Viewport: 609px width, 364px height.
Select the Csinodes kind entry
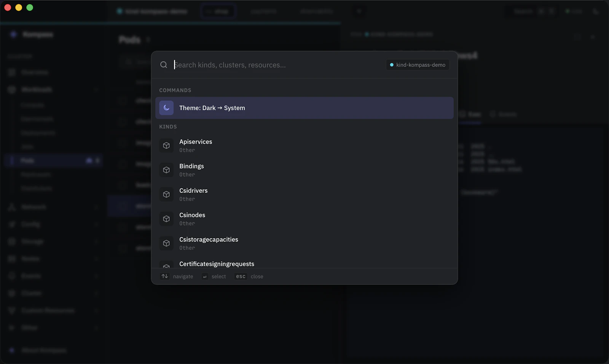304,219
